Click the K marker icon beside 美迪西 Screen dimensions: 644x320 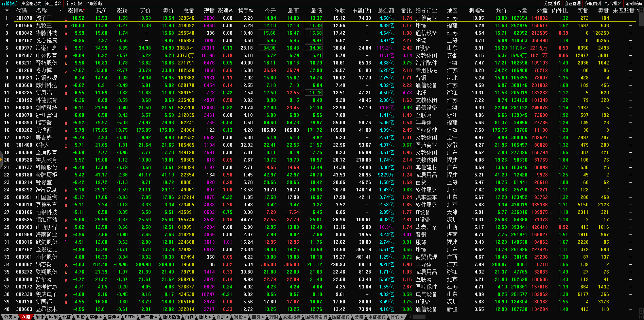coord(66,131)
